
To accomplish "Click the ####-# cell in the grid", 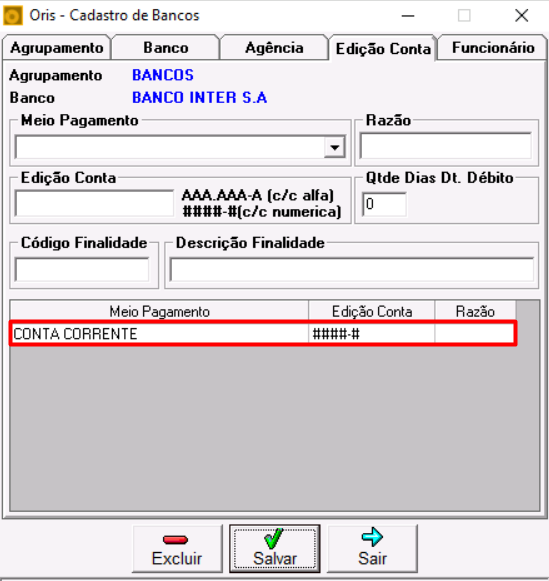I will (372, 334).
